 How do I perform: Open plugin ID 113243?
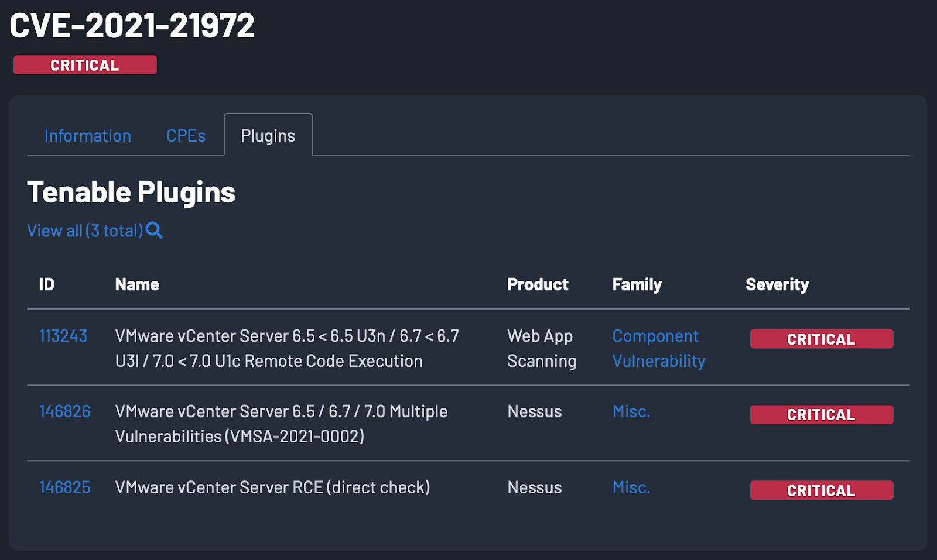coord(63,336)
